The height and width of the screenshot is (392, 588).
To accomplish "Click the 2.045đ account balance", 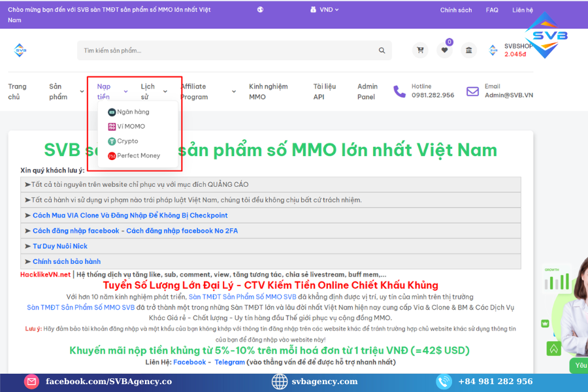I will [515, 54].
